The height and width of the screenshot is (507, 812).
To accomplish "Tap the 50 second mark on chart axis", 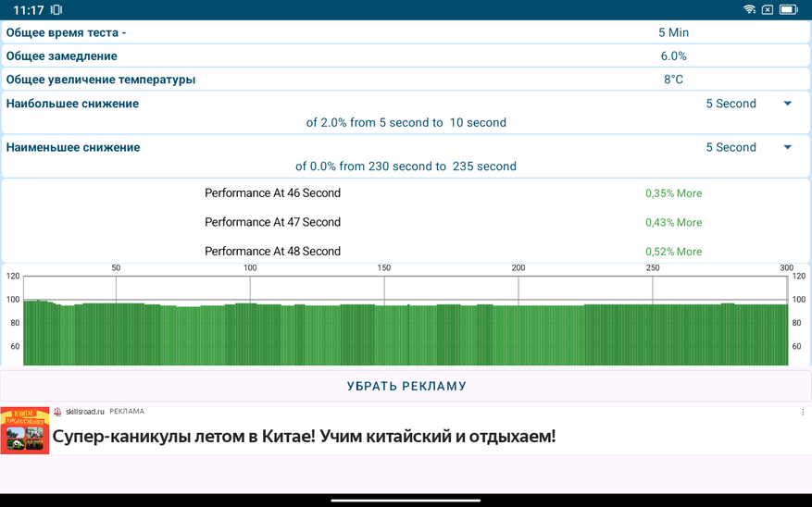I will click(x=116, y=267).
